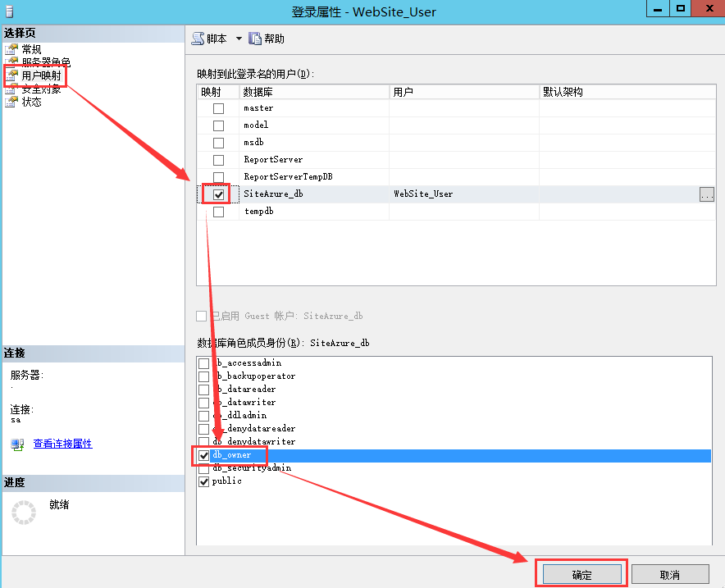Screen dimensions: 725x588
Task: Enable the db_datareader role checkbox
Action: pos(203,390)
